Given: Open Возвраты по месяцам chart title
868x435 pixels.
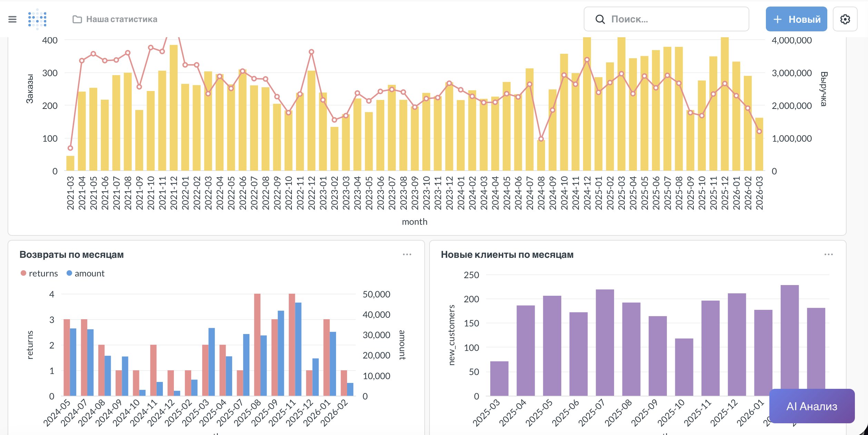Looking at the screenshot, I should click(x=71, y=255).
